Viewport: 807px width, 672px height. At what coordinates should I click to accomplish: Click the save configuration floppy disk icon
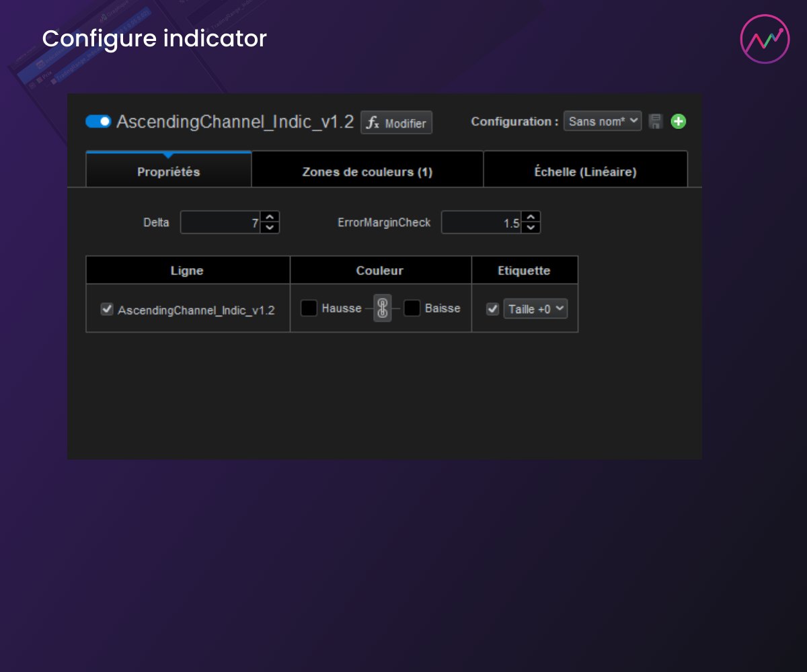(x=656, y=122)
